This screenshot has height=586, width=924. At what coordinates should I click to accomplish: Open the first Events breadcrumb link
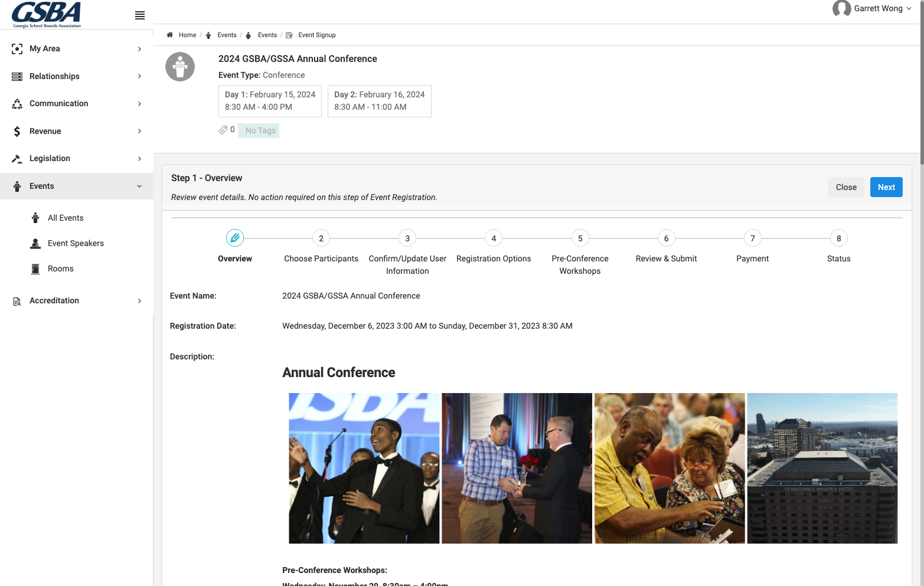(x=227, y=35)
